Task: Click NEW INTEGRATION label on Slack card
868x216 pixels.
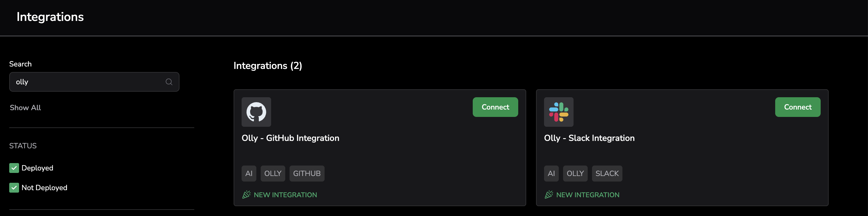Action: pos(587,195)
